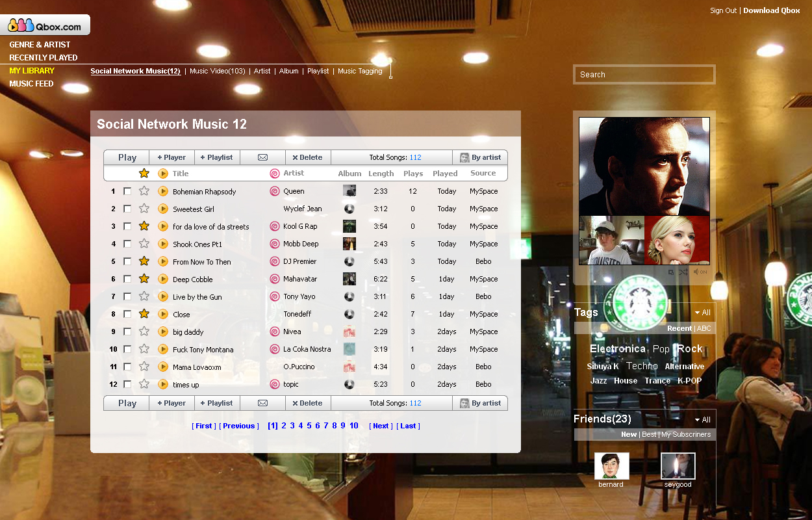
Task: Open album cover for Fuck Tony Montana
Action: pyautogui.click(x=349, y=349)
